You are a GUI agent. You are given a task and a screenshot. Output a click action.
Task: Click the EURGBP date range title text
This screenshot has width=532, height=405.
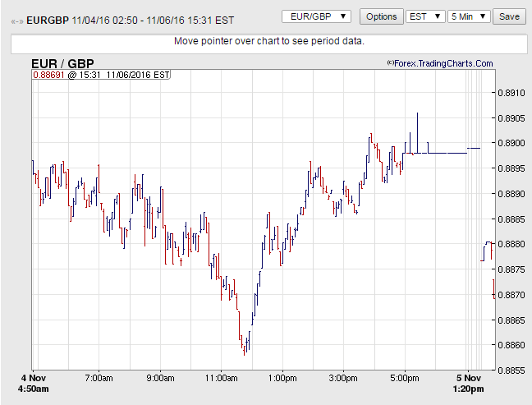pos(130,21)
